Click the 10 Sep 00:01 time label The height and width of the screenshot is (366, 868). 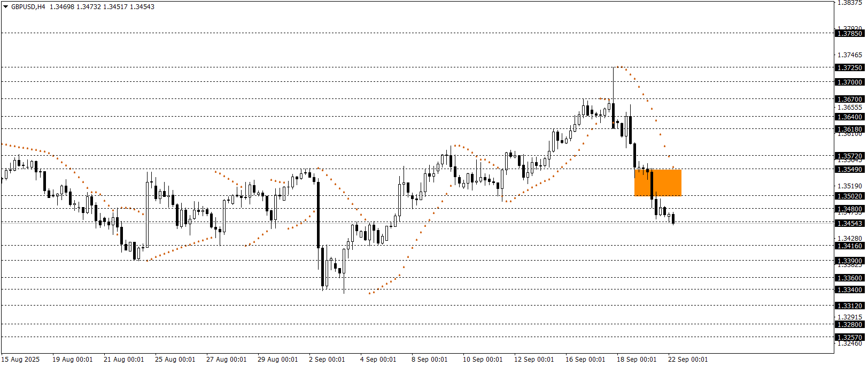[x=483, y=359]
